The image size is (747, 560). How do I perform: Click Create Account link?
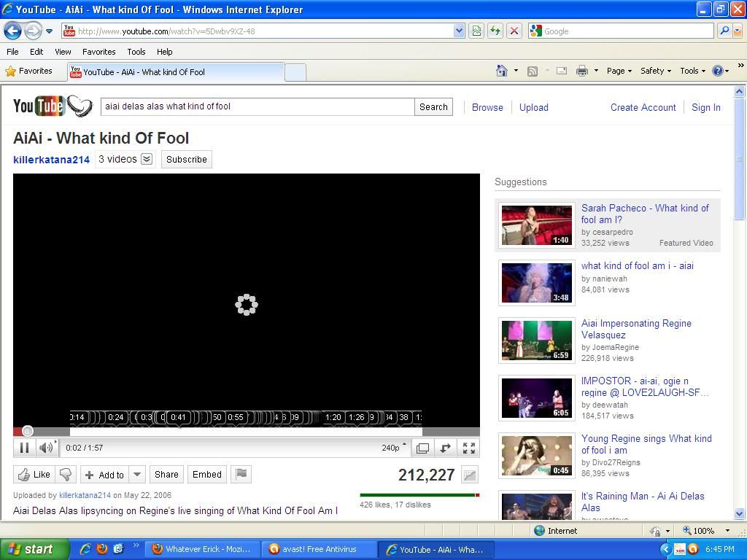pyautogui.click(x=643, y=108)
